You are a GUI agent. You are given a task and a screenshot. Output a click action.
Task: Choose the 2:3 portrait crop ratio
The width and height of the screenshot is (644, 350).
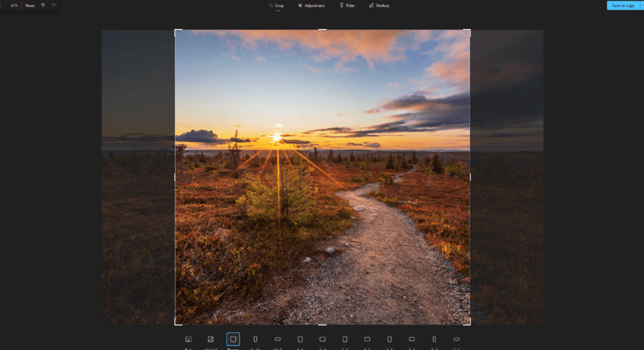click(389, 339)
